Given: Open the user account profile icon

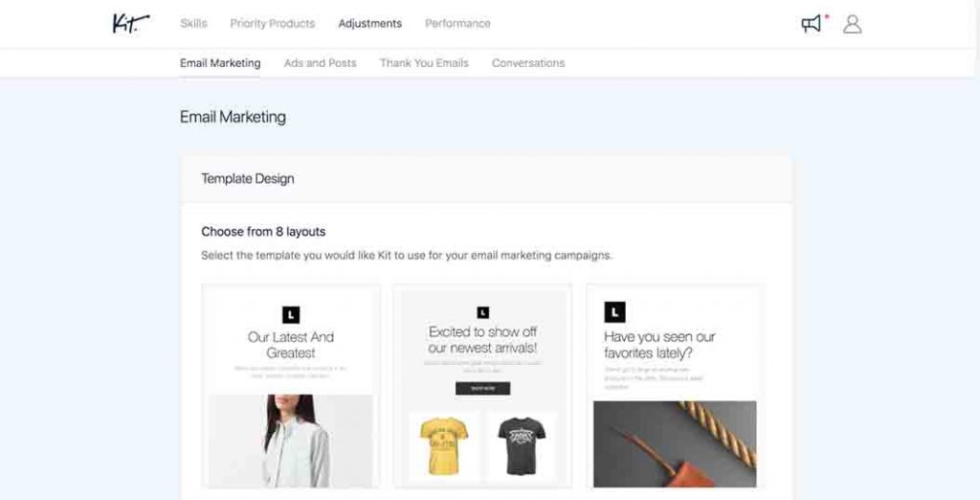Looking at the screenshot, I should (x=852, y=24).
